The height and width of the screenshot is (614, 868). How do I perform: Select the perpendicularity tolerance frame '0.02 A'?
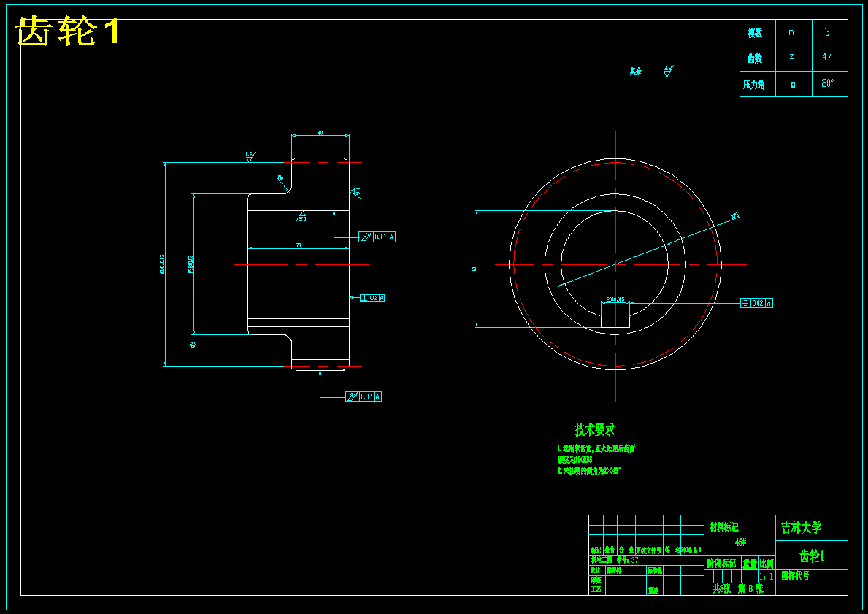click(x=372, y=298)
